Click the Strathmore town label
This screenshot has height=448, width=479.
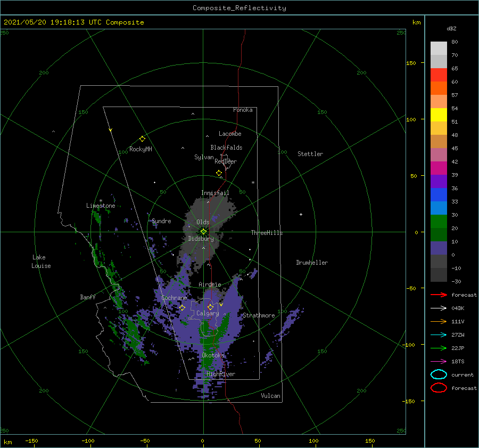[x=259, y=315]
